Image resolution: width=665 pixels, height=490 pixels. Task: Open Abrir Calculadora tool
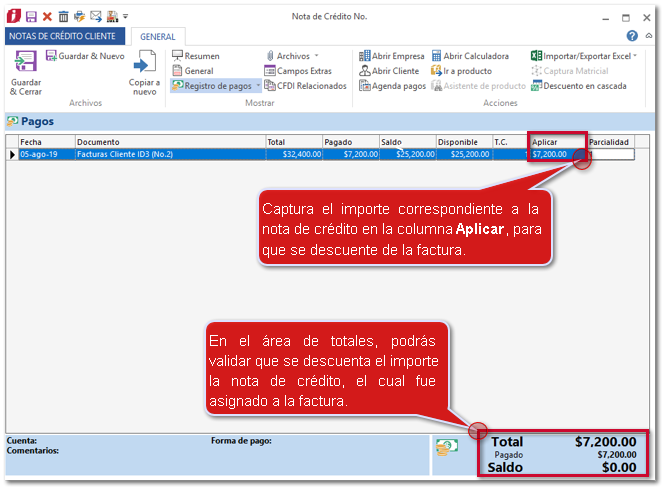tap(470, 56)
